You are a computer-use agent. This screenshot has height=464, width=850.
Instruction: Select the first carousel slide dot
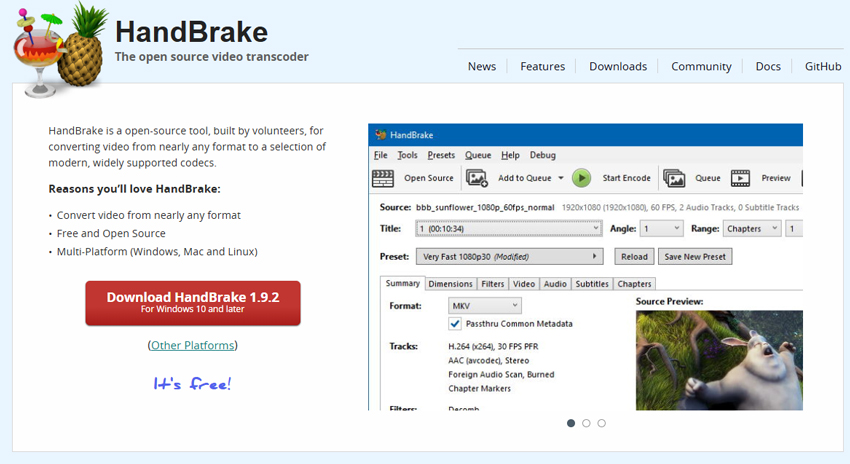click(571, 423)
